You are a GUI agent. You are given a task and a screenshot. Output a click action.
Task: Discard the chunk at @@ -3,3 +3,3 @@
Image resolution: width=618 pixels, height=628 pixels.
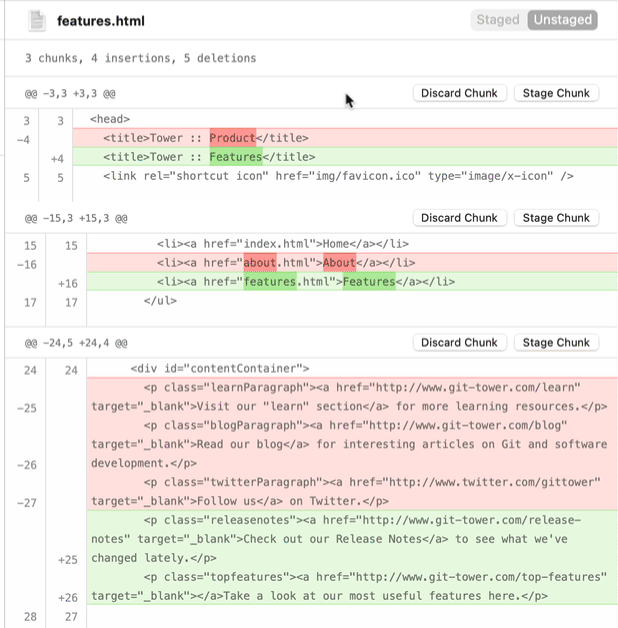coord(459,93)
